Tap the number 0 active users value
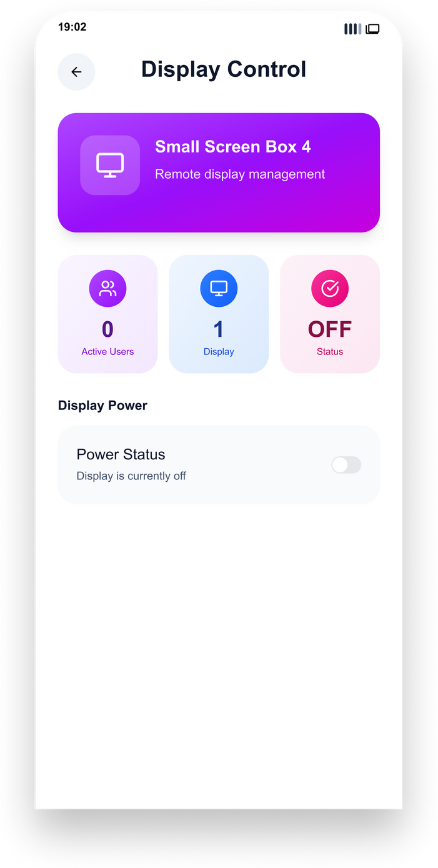The width and height of the screenshot is (438, 868). (107, 329)
